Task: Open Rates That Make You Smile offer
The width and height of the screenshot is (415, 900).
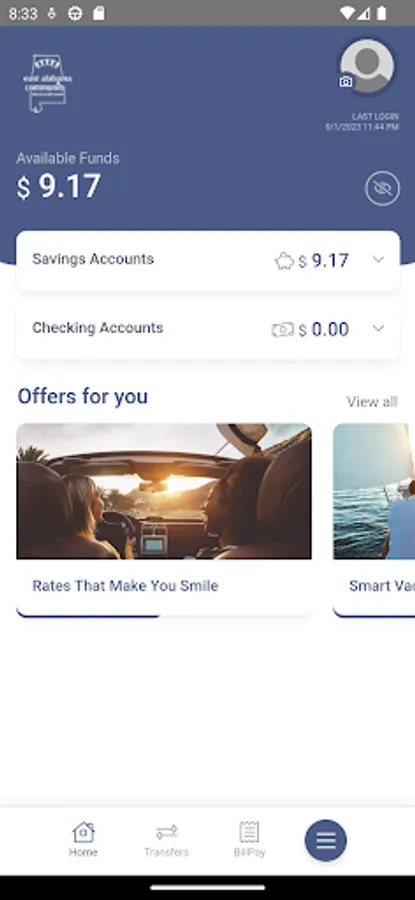Action: point(125,586)
